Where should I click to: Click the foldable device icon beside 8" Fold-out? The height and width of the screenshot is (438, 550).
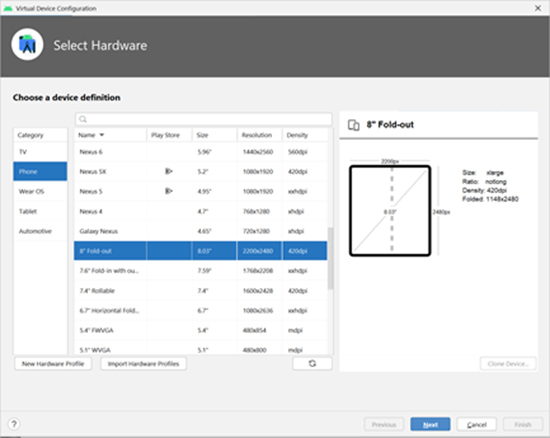(354, 125)
